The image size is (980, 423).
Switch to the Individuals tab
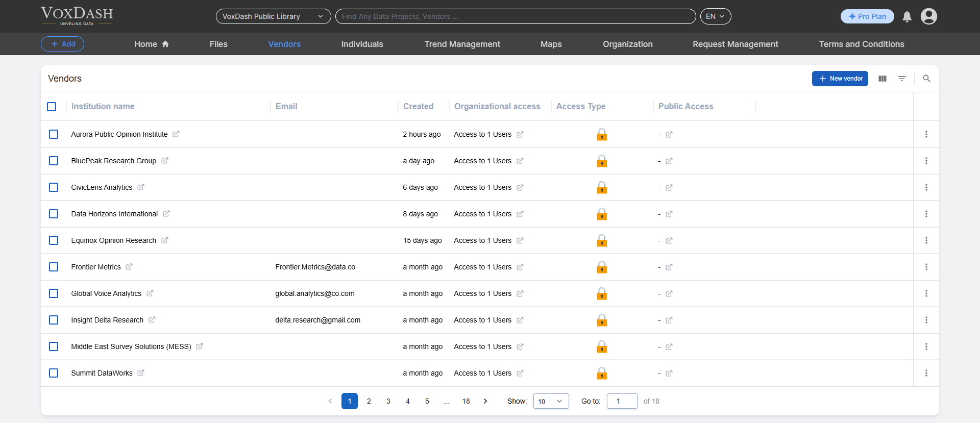pos(362,44)
